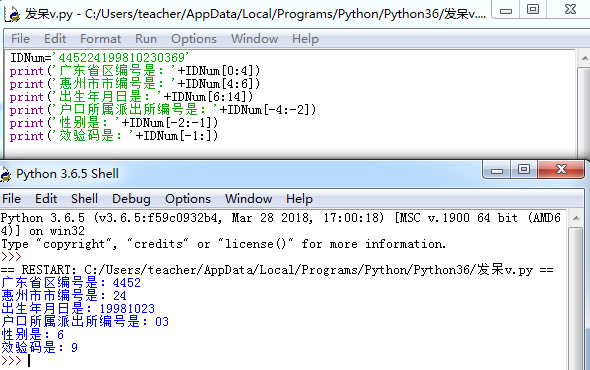590x370 pixels.
Task: Click output line '惠州市市编号是: 24'
Action: 64,295
